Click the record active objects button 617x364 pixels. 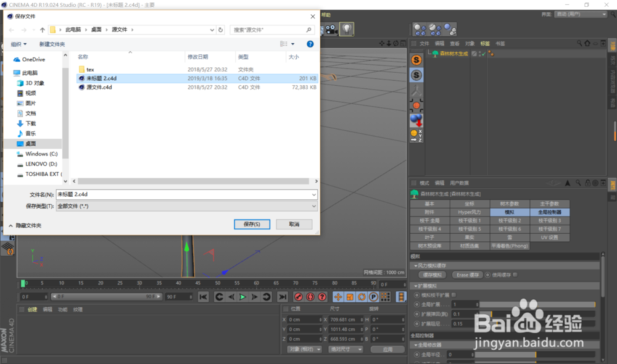tap(298, 297)
